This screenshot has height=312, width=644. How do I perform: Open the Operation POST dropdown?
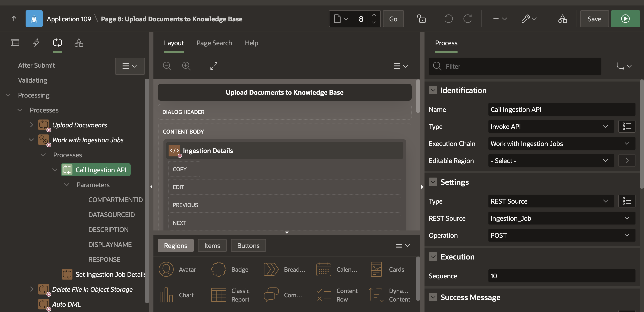pos(561,235)
